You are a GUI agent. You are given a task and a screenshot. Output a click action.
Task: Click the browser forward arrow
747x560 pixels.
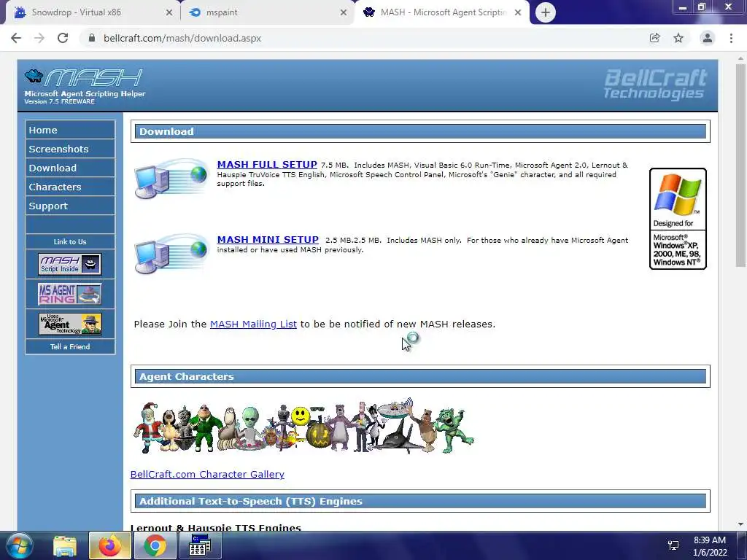(x=39, y=38)
